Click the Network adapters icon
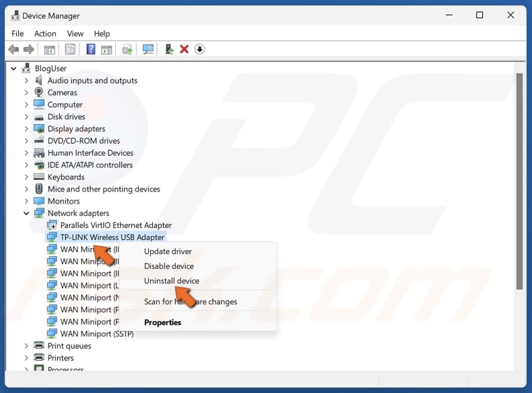Viewport: 532px width, 393px height. pyautogui.click(x=39, y=213)
